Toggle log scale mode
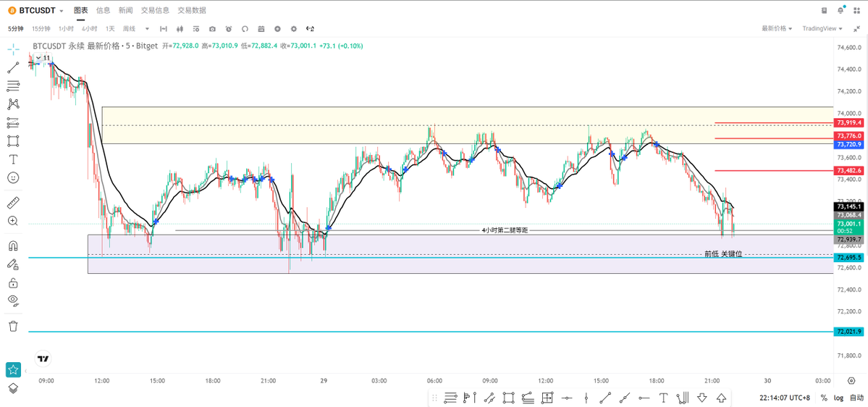868x407 pixels. pyautogui.click(x=838, y=398)
